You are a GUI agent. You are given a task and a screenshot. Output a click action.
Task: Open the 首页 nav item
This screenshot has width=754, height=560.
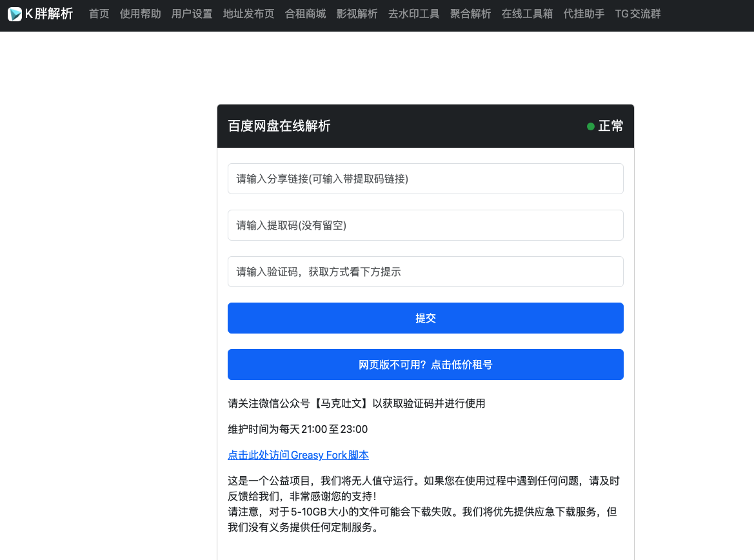click(x=99, y=14)
